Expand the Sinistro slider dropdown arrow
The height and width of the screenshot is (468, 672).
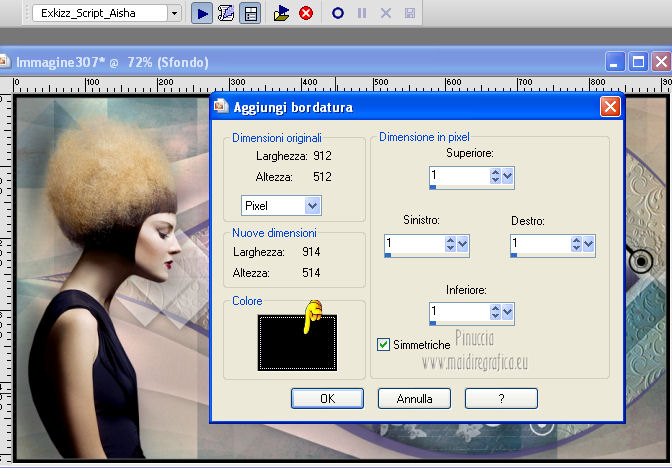[462, 244]
